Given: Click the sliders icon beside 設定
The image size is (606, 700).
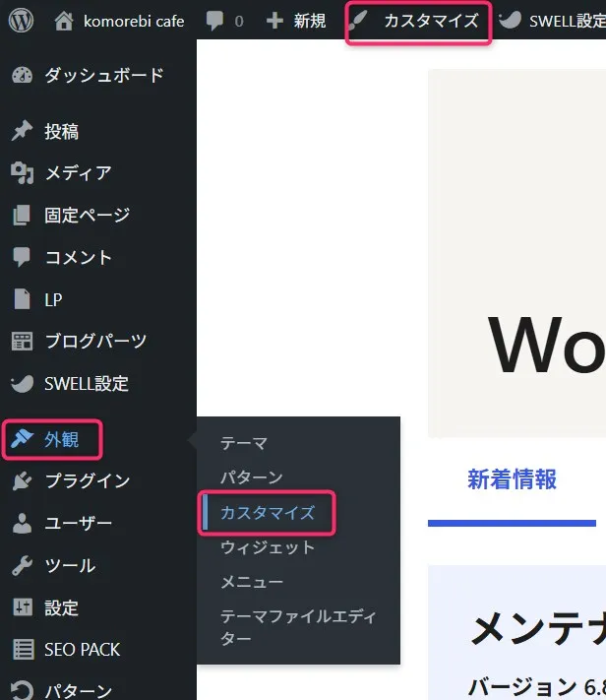Looking at the screenshot, I should point(23,607).
